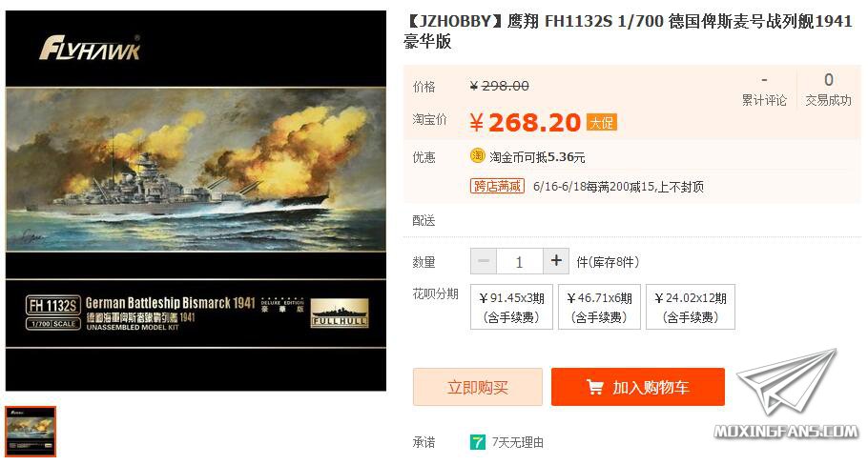This screenshot has width=868, height=465.
Task: Open the 交易成功 transactions count
Action: [x=828, y=91]
